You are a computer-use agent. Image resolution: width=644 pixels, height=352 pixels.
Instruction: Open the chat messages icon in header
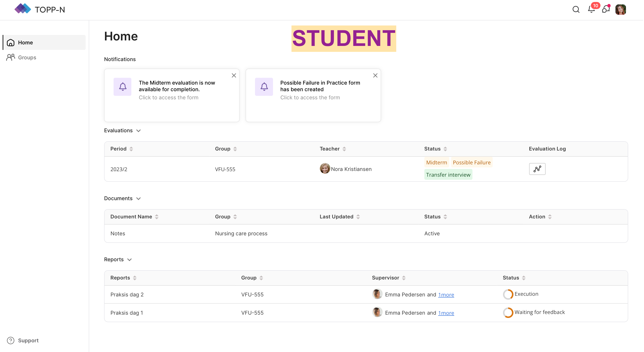point(606,9)
